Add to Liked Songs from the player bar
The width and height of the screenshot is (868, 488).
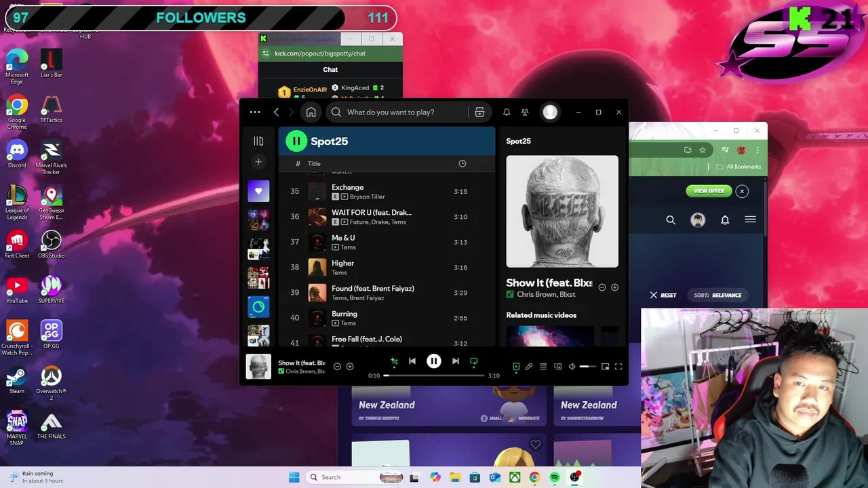click(350, 367)
